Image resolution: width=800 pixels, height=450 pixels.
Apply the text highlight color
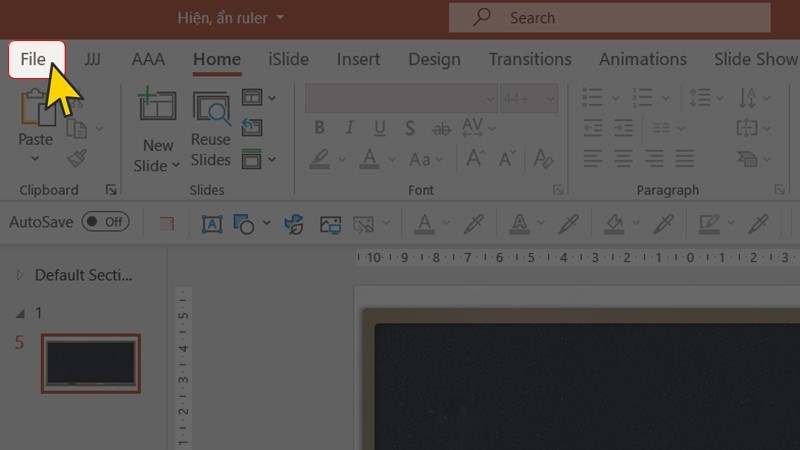[320, 159]
